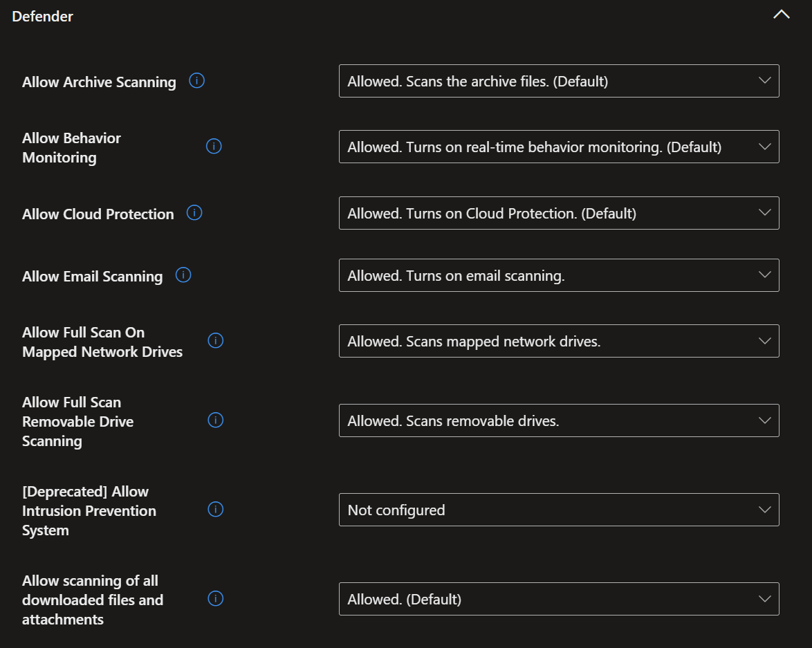Click the Defender section heading
Viewport: 812px width, 648px height.
coord(42,17)
